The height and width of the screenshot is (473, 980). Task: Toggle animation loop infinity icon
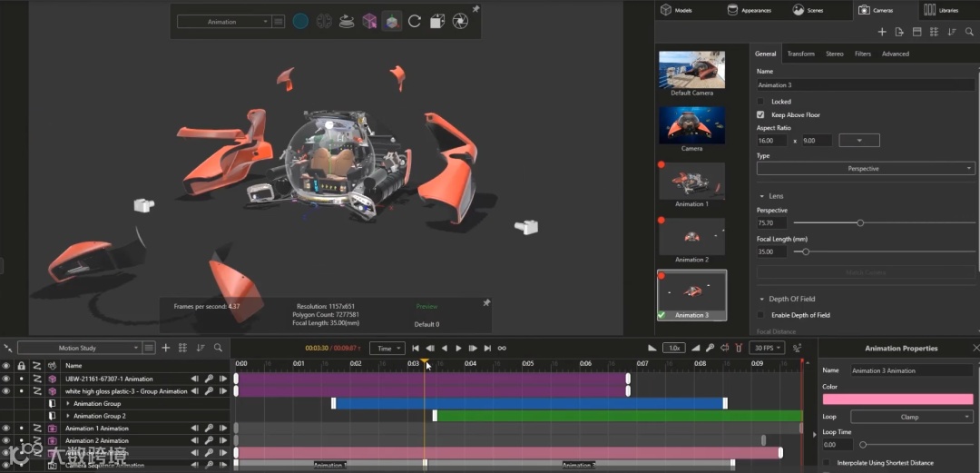tap(502, 348)
